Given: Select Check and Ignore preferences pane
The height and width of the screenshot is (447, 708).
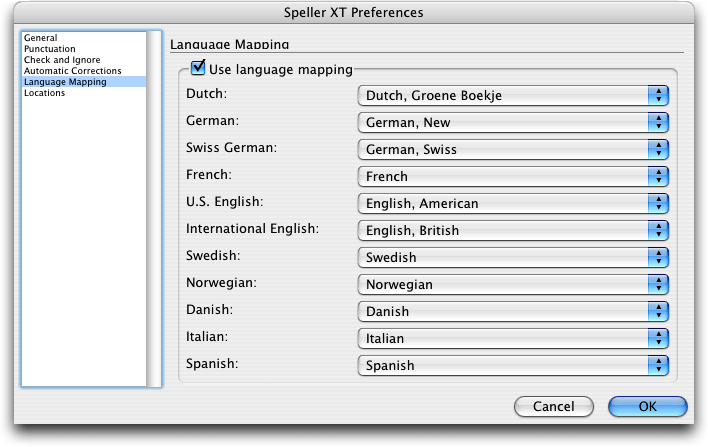Looking at the screenshot, I should (x=84, y=60).
